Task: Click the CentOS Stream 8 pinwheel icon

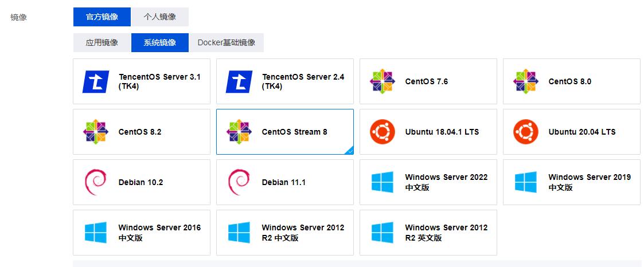Action: click(239, 132)
